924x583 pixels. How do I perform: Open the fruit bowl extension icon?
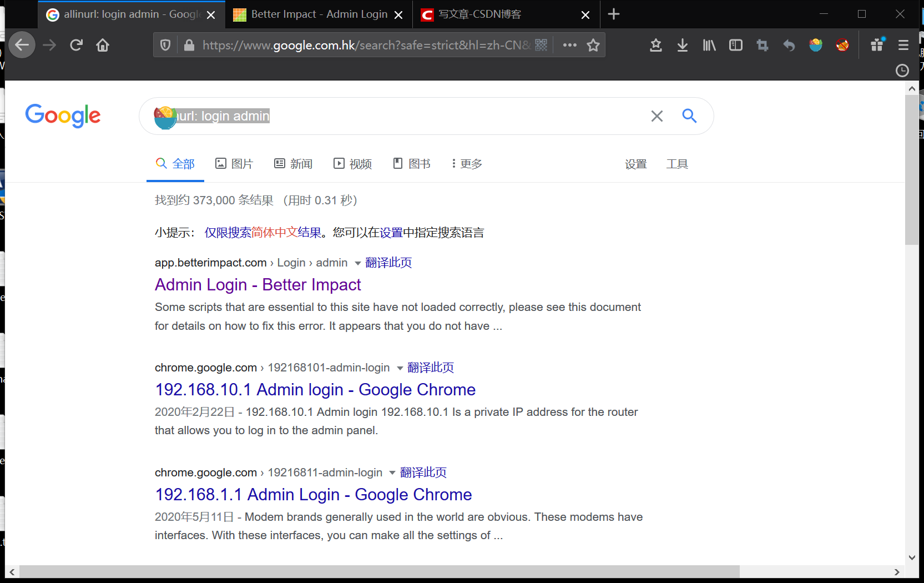pyautogui.click(x=815, y=45)
